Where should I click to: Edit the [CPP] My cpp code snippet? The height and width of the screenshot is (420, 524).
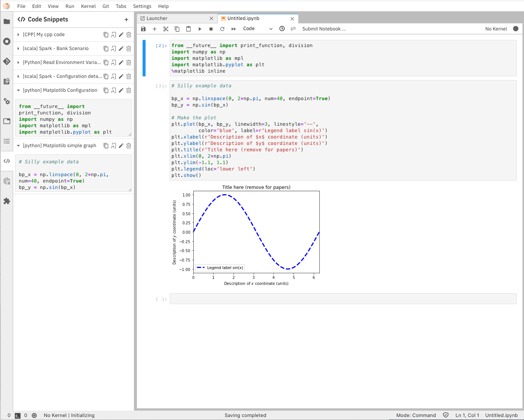[121, 35]
